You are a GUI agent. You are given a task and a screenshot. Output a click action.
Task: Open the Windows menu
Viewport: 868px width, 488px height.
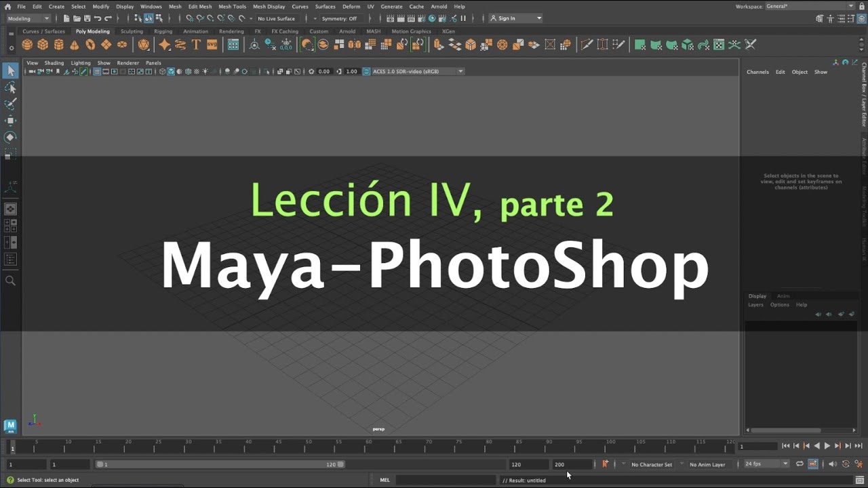(151, 6)
